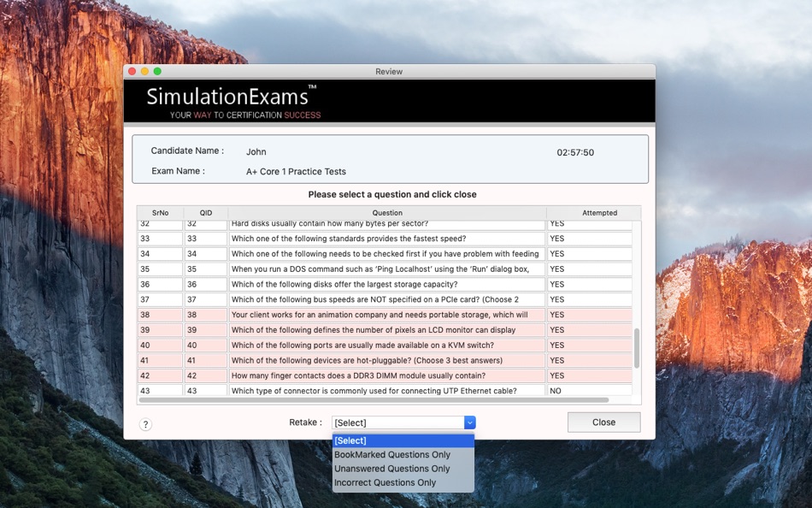Click the Question column header

point(387,213)
